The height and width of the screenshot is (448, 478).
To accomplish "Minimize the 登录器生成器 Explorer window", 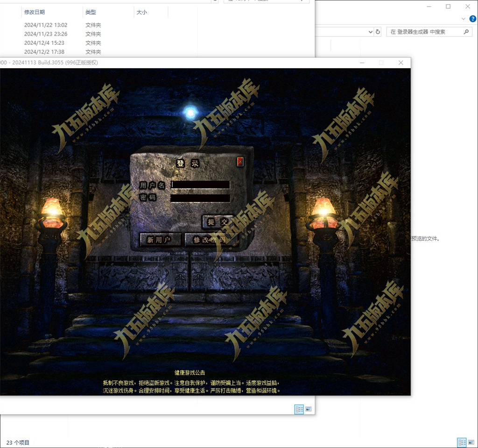I will (x=429, y=7).
